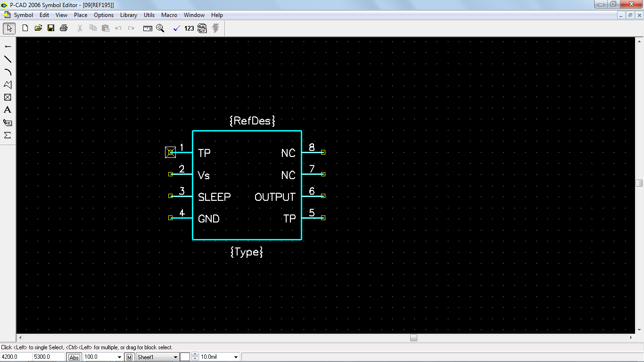
Task: Click the horizontal scrollbar thumb
Action: click(x=413, y=337)
